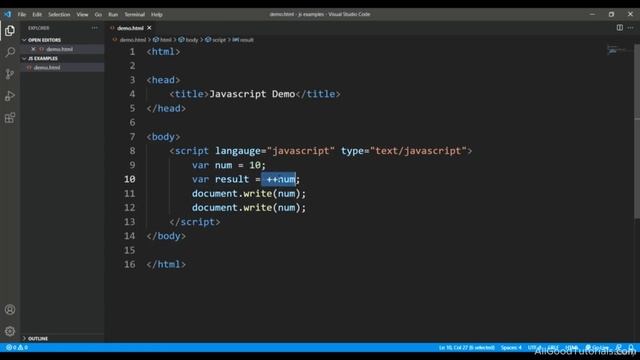Open the Run and Debug view

click(x=10, y=96)
